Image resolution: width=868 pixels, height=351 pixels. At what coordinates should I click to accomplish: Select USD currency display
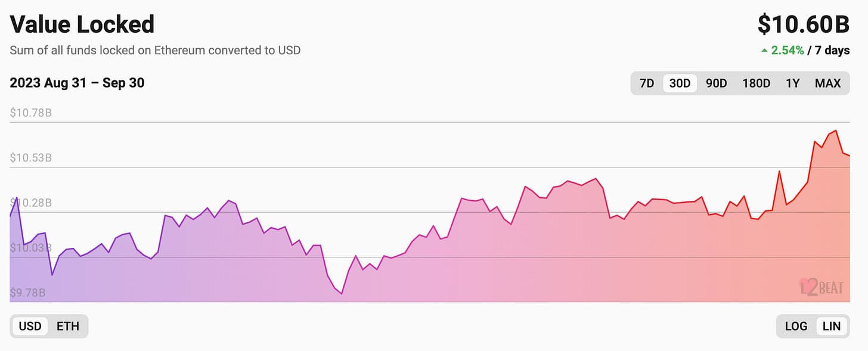coord(30,326)
